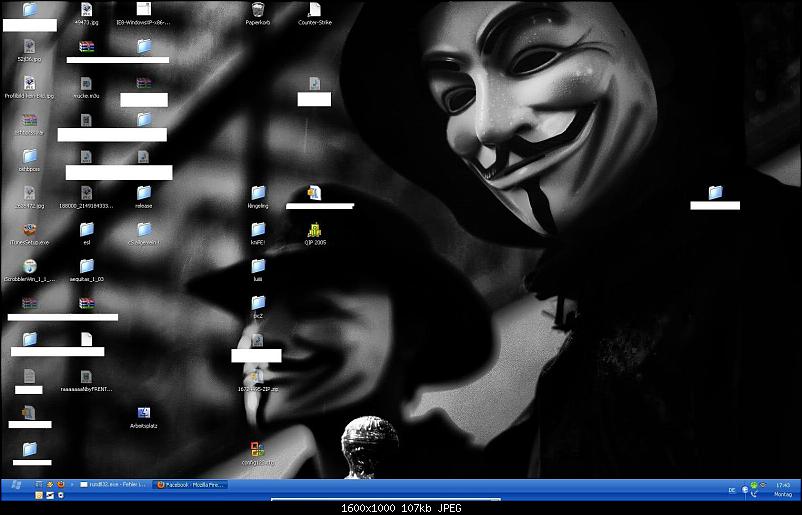Switch to Facebook Mozilla Firefox taskbar button
This screenshot has height=515, width=802.
tap(190, 484)
